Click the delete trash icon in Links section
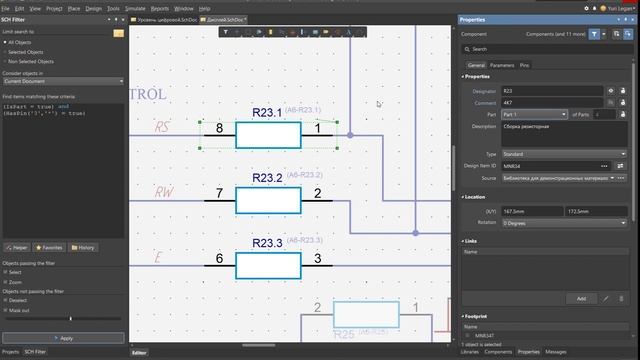Screen dimensions: 640x360 point(621,299)
